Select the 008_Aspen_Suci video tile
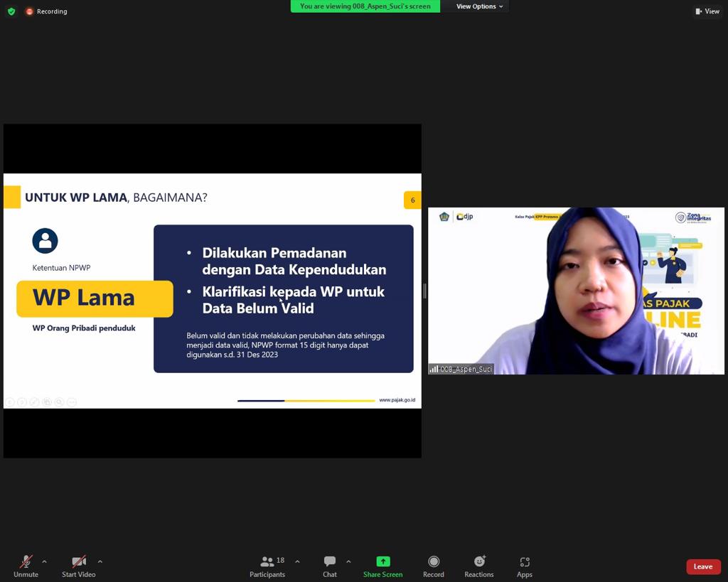Image resolution: width=728 pixels, height=582 pixels. pyautogui.click(x=576, y=291)
